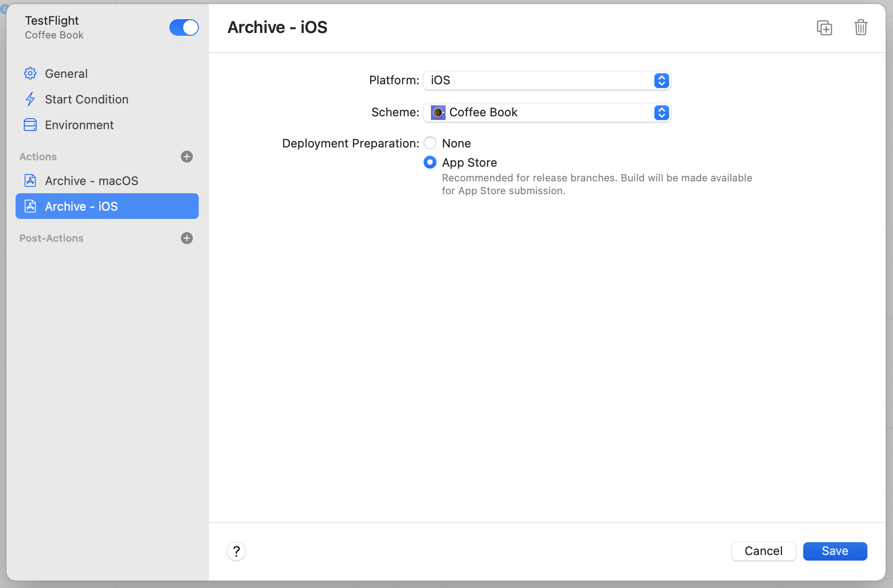Click the Coffee Book scheme icon
The image size is (893, 588).
pyautogui.click(x=438, y=113)
